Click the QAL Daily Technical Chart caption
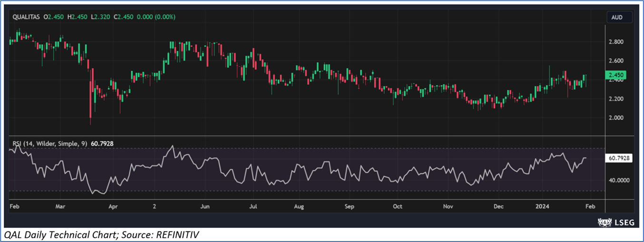This screenshot has width=644, height=242. pos(102,234)
